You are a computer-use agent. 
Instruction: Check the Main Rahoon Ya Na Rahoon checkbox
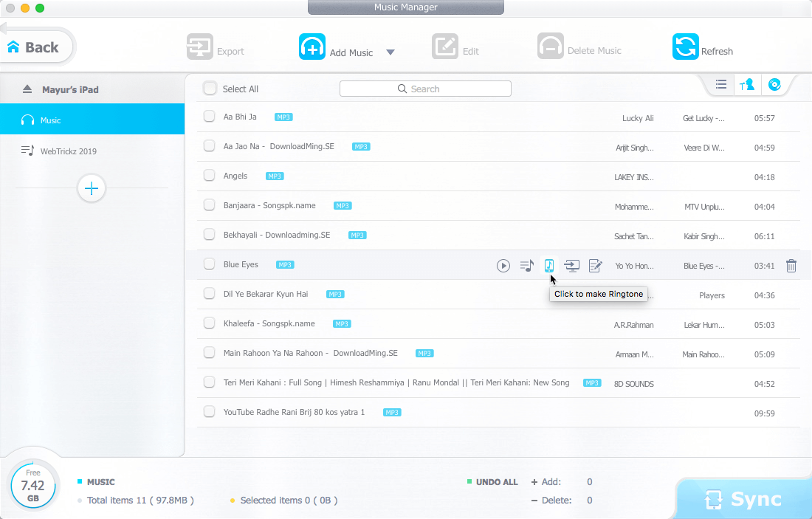coord(209,353)
